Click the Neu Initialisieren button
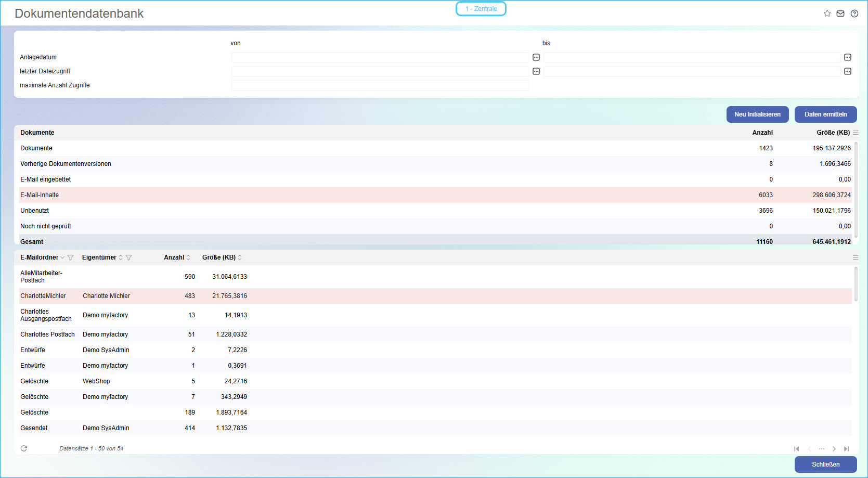This screenshot has height=478, width=868. click(x=757, y=114)
